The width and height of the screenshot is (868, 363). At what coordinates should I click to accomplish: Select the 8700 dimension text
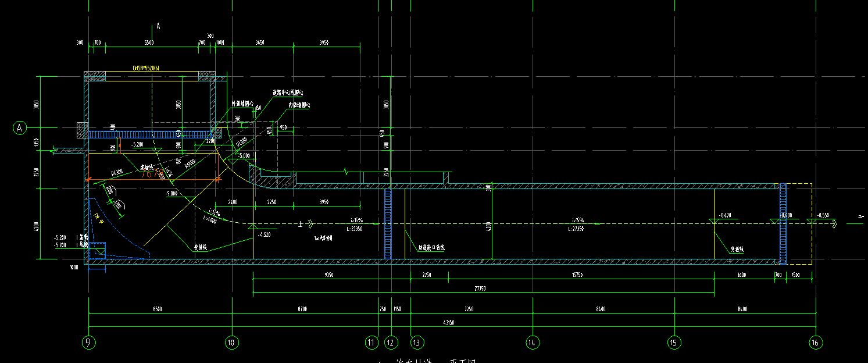(302, 309)
